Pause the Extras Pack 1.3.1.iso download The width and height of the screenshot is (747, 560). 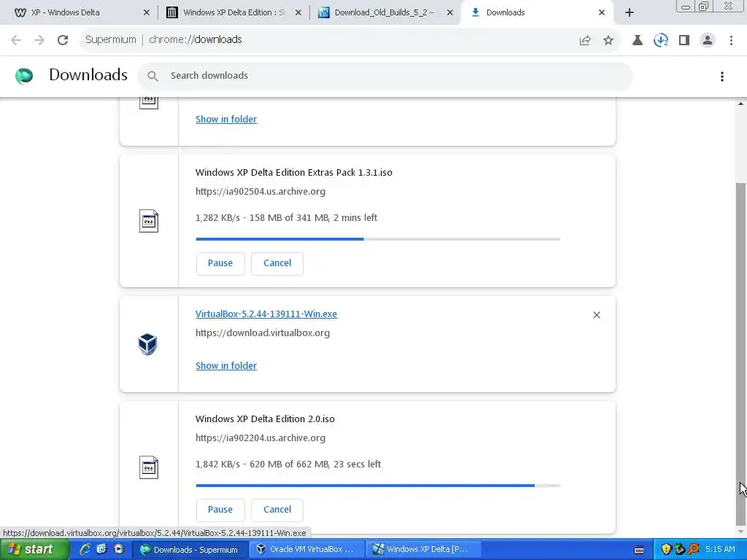tap(220, 263)
